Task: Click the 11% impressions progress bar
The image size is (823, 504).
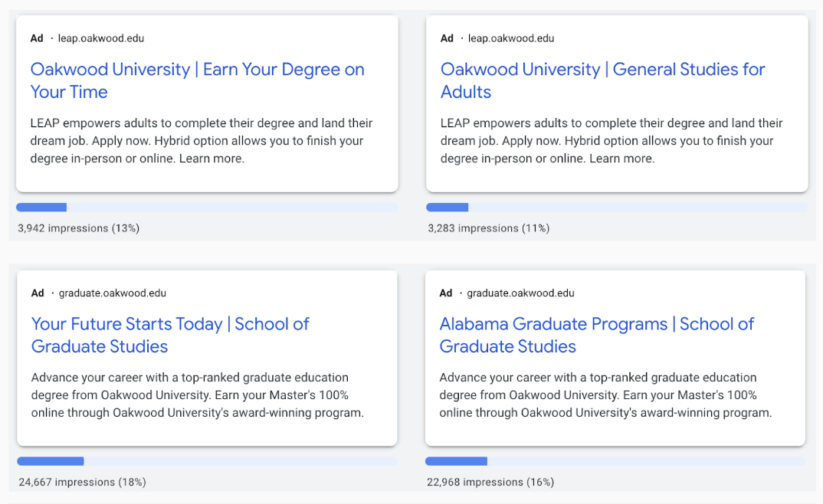Action: point(617,207)
